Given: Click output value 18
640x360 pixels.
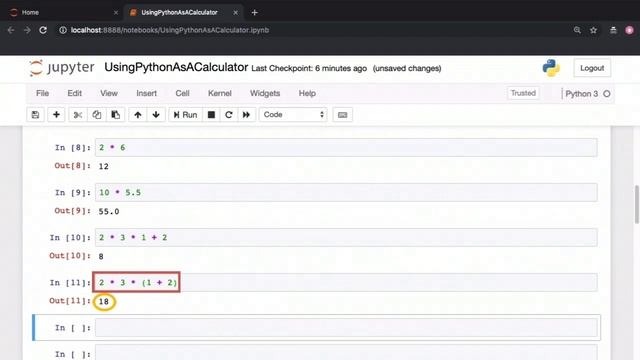Looking at the screenshot, I should tap(104, 301).
